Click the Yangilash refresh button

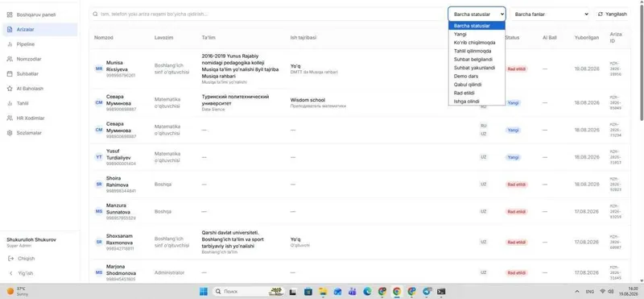[612, 14]
